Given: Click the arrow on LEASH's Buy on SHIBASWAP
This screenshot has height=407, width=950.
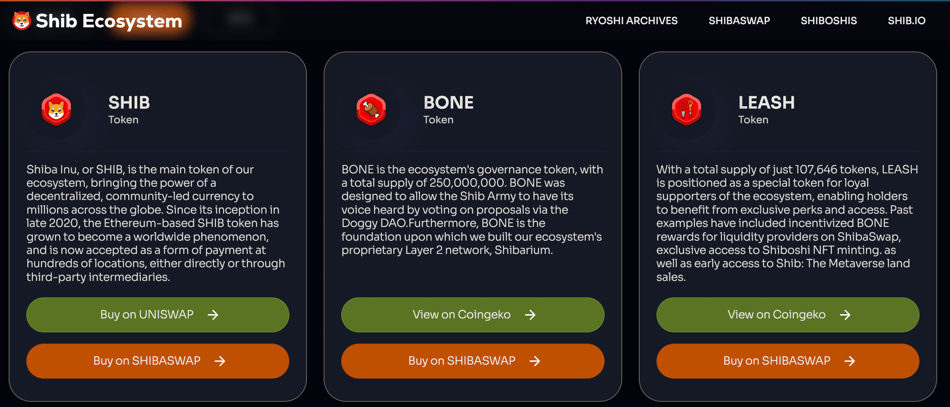Looking at the screenshot, I should [850, 361].
